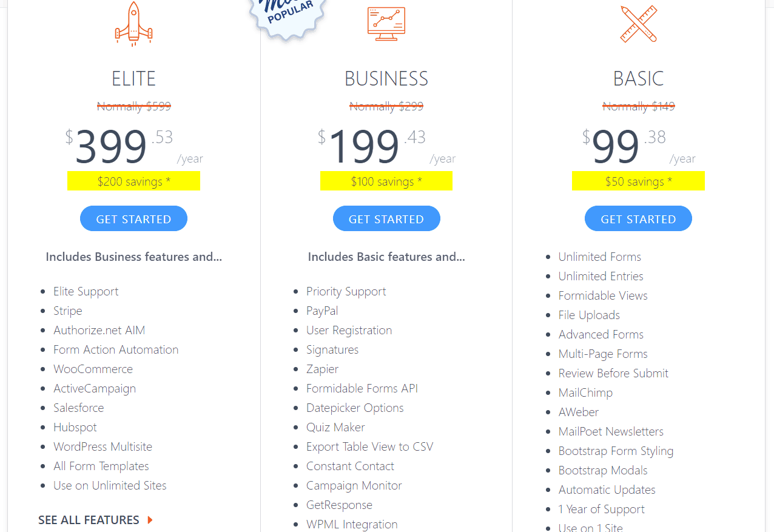Image resolution: width=774 pixels, height=532 pixels.
Task: Click the Basic plan pencil and ruler icon
Action: click(639, 24)
